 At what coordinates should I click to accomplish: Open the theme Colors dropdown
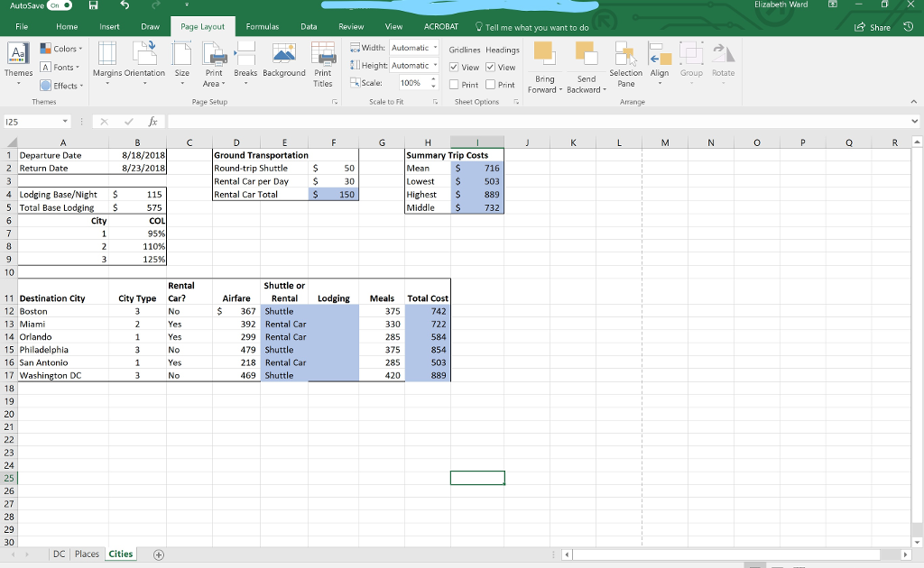click(x=61, y=49)
